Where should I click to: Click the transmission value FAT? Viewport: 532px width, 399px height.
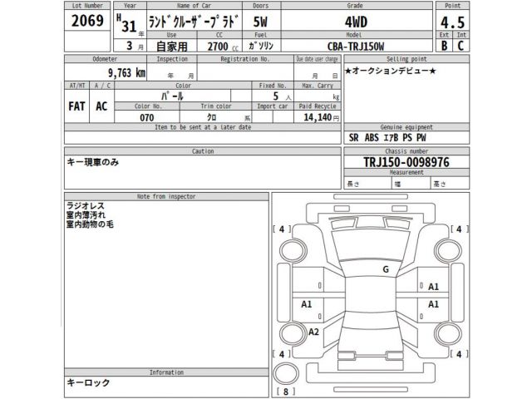[x=76, y=106]
